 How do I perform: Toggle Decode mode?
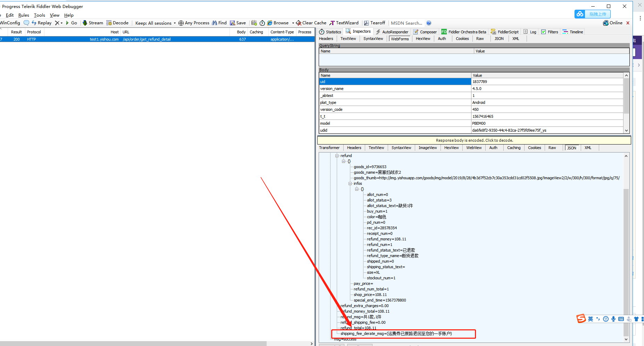click(x=117, y=23)
